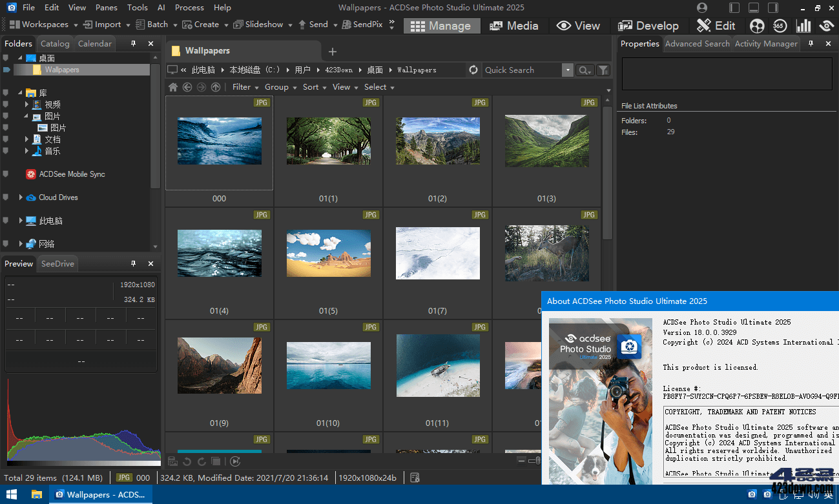Navigate home using the breadcrumb home icon
Image resolution: width=839 pixels, height=504 pixels.
click(172, 86)
